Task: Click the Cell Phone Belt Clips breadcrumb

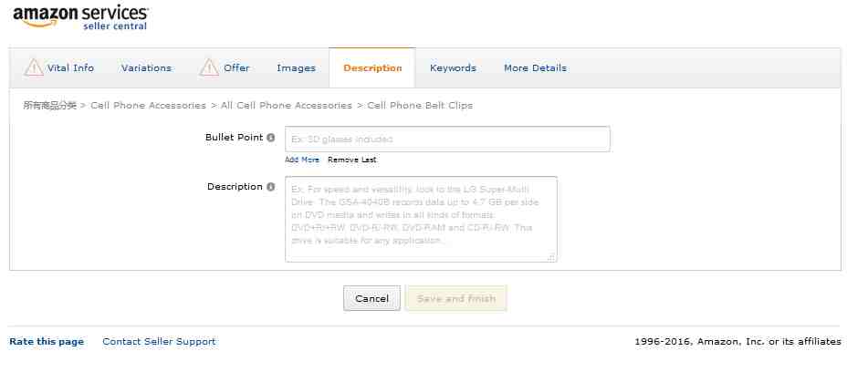Action: (x=420, y=106)
